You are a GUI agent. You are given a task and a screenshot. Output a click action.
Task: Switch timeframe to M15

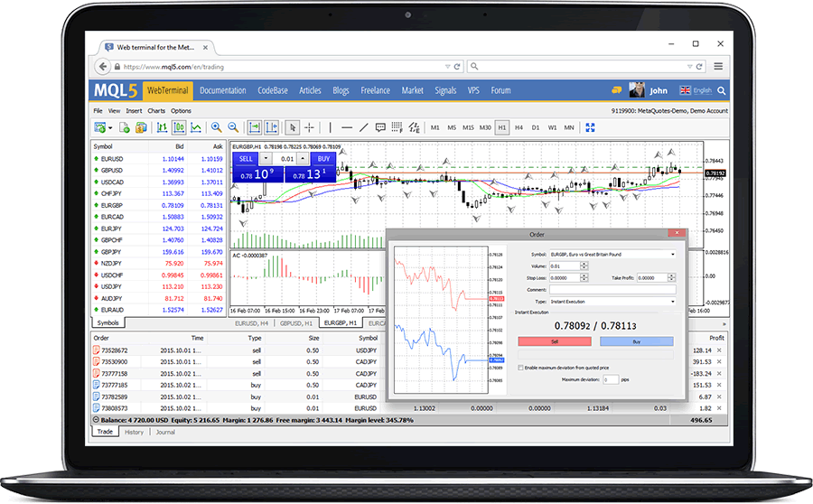point(468,127)
